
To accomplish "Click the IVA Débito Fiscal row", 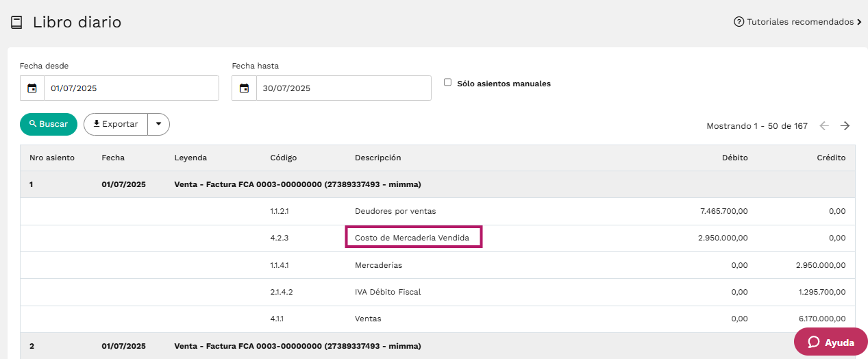I will click(438, 292).
